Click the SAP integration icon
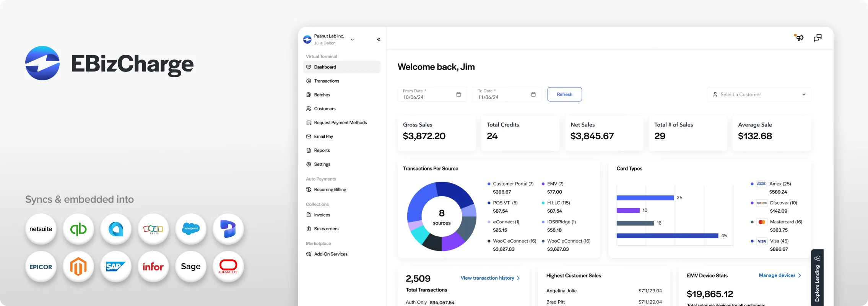This screenshot has width=868, height=306. click(x=116, y=267)
